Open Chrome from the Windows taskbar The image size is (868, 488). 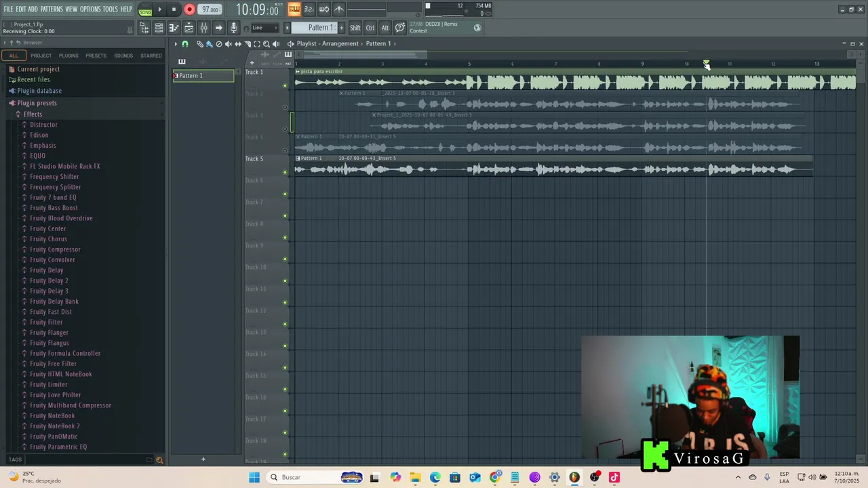click(495, 477)
